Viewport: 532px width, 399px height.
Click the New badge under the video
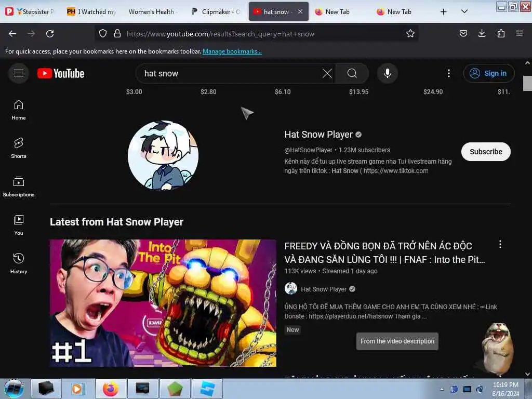(292, 330)
